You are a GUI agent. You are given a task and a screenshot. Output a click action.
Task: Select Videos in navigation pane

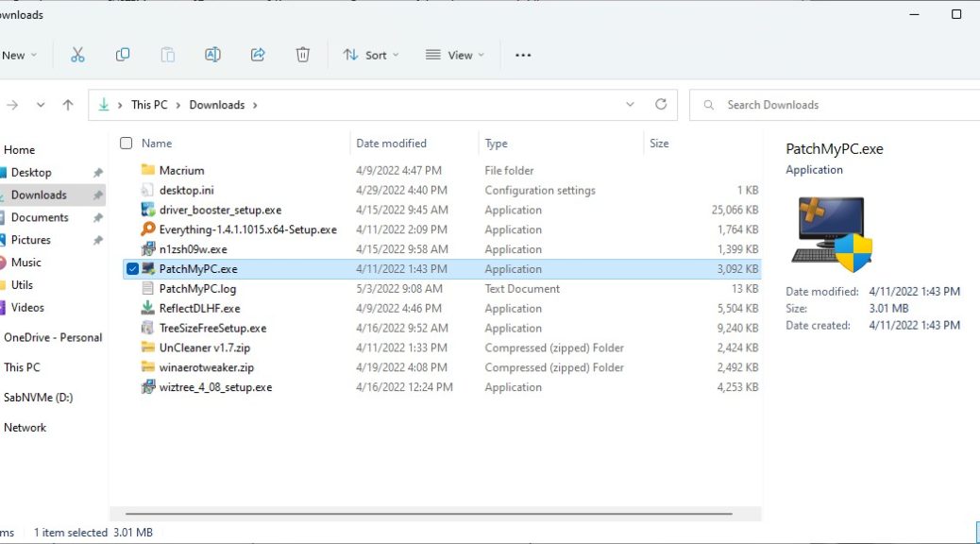click(x=27, y=308)
